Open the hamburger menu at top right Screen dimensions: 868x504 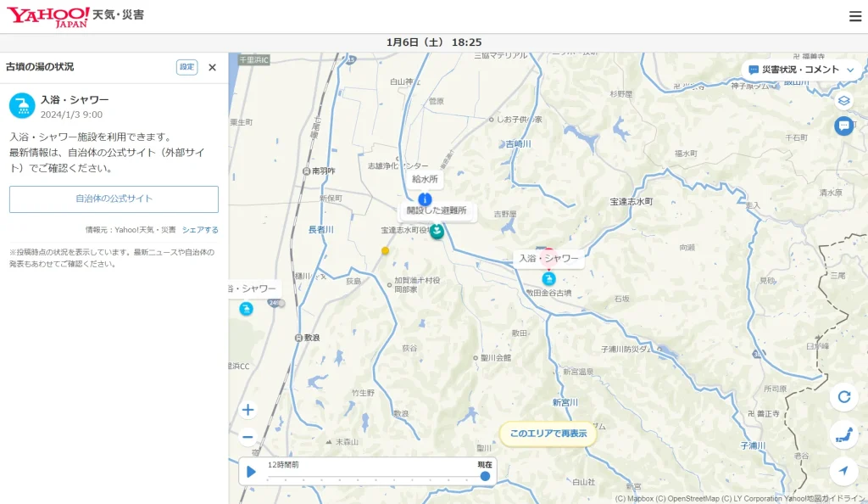point(854,16)
